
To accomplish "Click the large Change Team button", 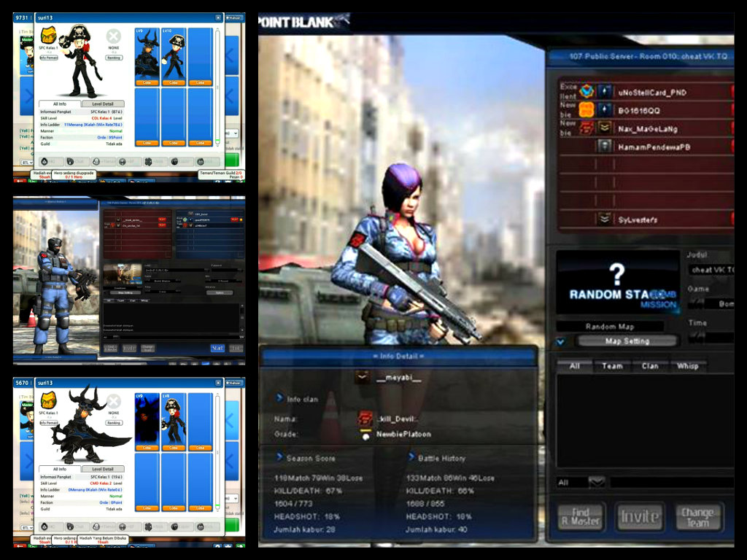I will (698, 517).
